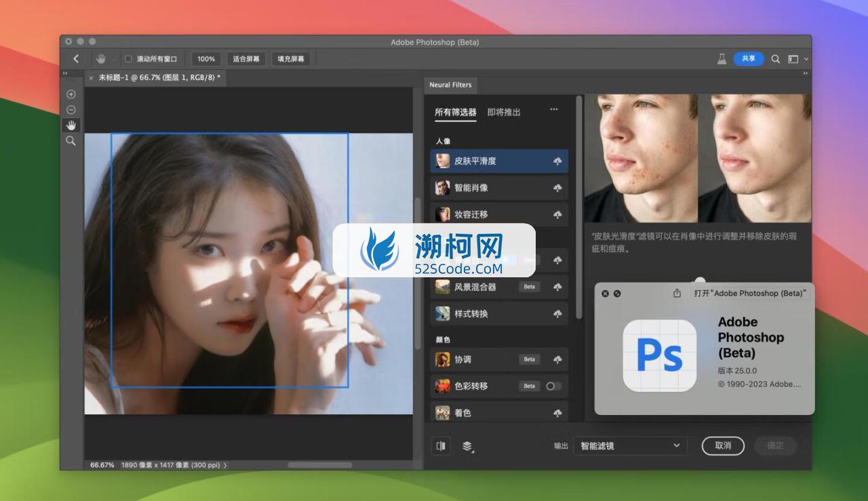Select the Zoom In tool in the left toolbar
868x501 pixels.
71,94
